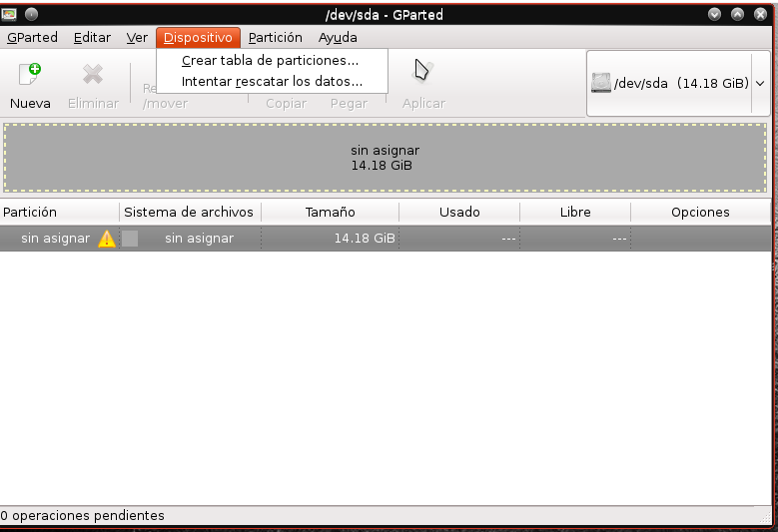Open the Editar menu

pos(92,38)
